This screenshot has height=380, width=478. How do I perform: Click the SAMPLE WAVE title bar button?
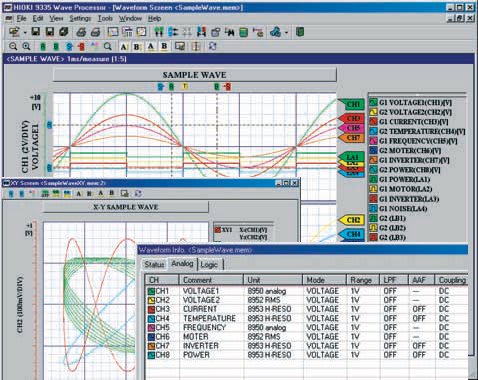point(195,75)
